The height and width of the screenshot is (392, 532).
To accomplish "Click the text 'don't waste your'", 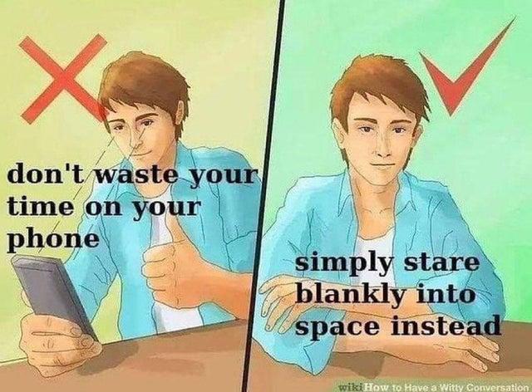I will point(131,176).
